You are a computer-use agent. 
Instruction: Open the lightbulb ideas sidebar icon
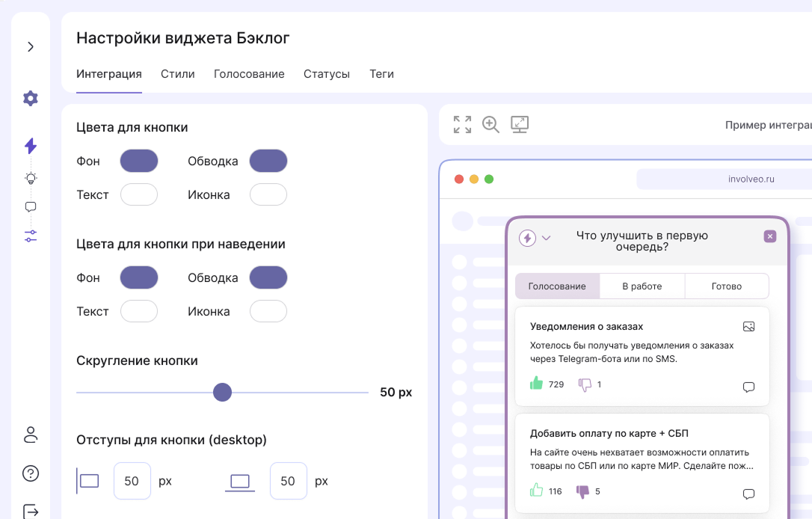tap(31, 178)
